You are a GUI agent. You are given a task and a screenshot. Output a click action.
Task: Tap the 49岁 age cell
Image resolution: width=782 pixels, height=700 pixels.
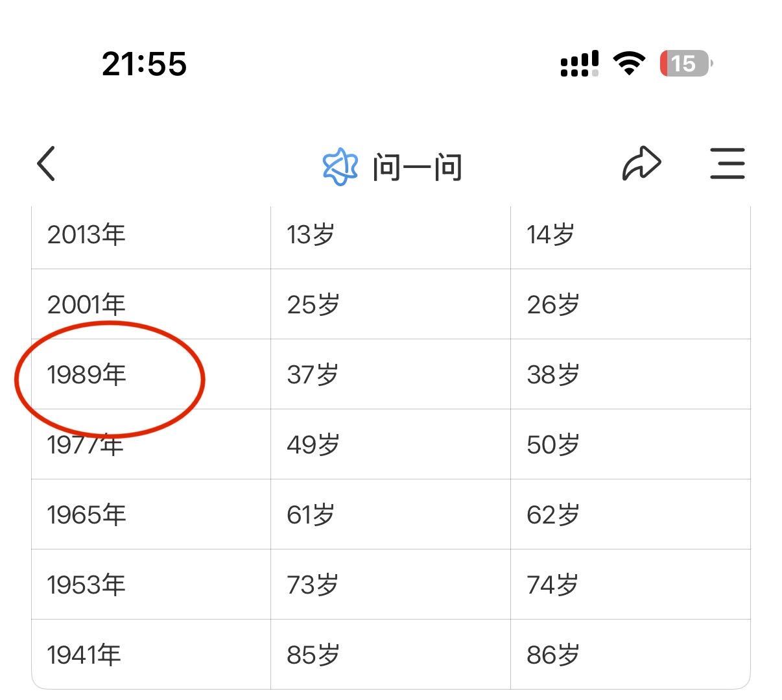tap(313, 445)
